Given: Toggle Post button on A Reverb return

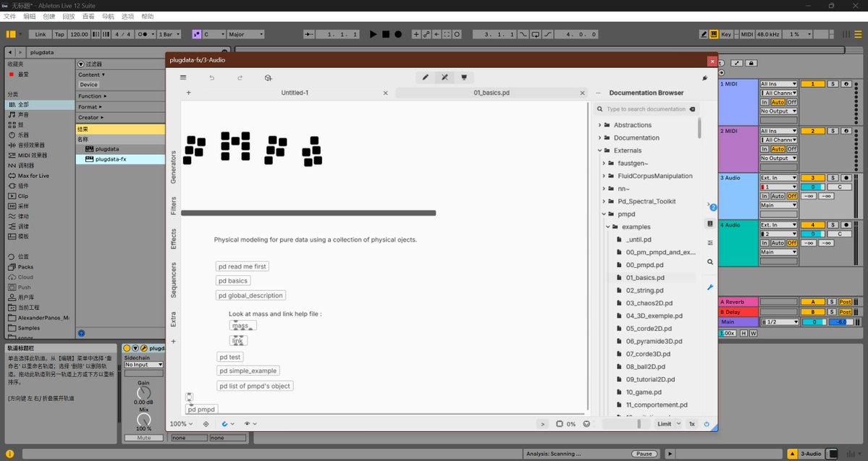Looking at the screenshot, I should click(845, 303).
